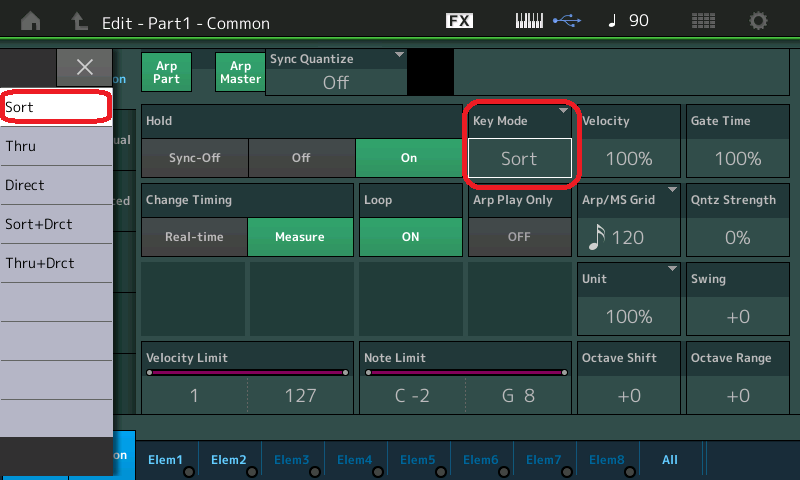Toggle the Arp Master switch
Screen dimensions: 800x480
(239, 73)
